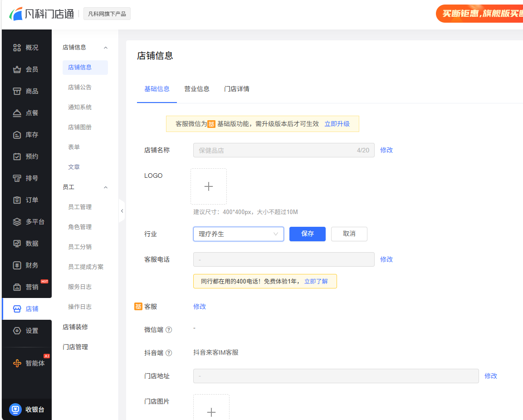
Task: Open the 行业 dropdown showing 理疗养生
Action: click(x=238, y=234)
